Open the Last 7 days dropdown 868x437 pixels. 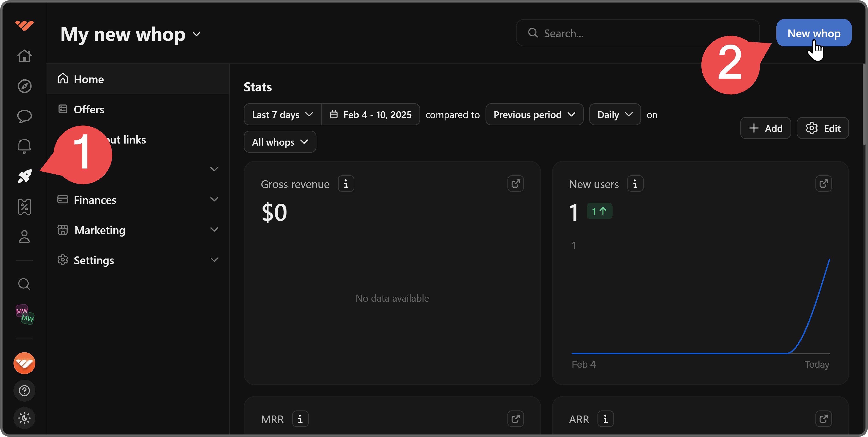(282, 115)
